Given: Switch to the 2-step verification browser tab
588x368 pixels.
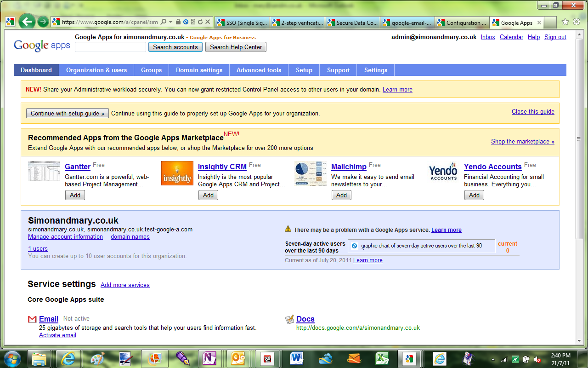Looking at the screenshot, I should point(297,23).
